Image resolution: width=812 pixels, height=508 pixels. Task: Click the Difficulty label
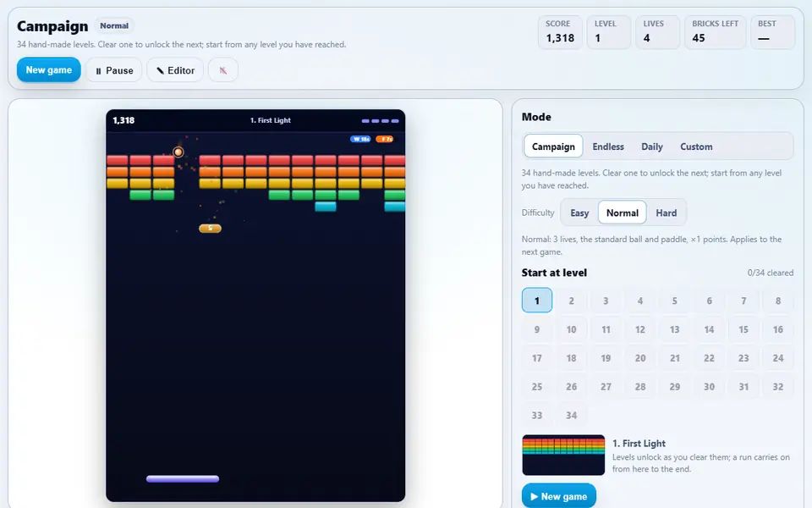click(x=538, y=213)
